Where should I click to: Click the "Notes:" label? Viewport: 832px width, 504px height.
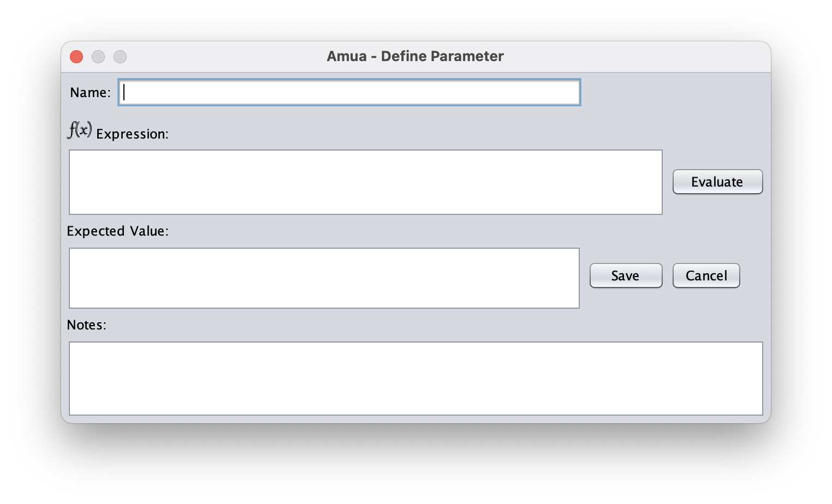point(86,325)
